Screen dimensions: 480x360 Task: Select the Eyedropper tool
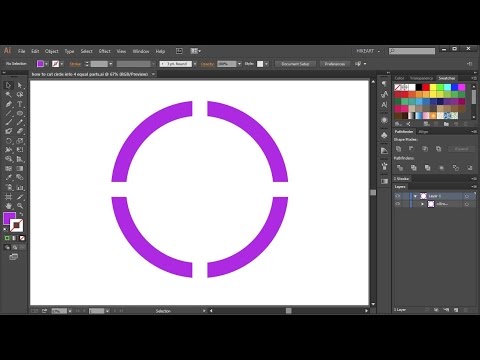(x=8, y=178)
